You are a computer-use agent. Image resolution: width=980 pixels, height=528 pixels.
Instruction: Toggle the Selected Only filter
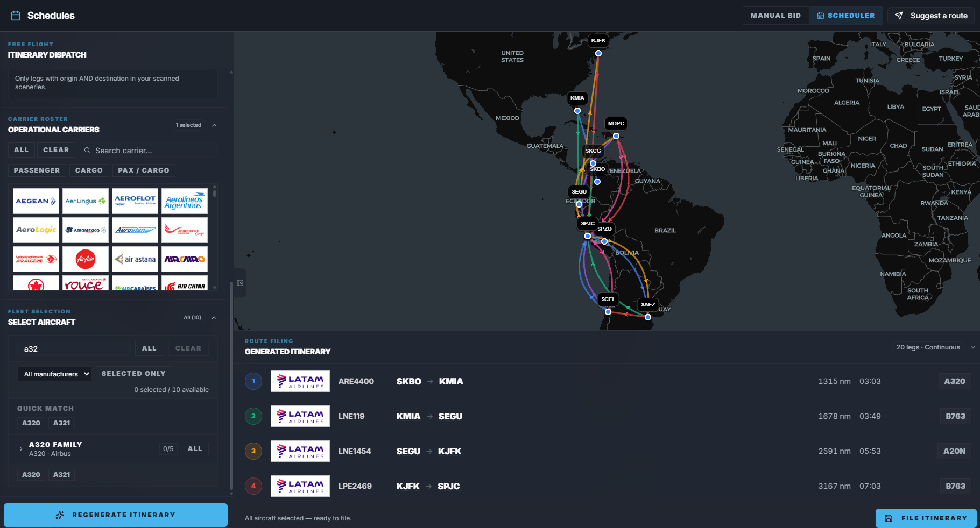(133, 374)
